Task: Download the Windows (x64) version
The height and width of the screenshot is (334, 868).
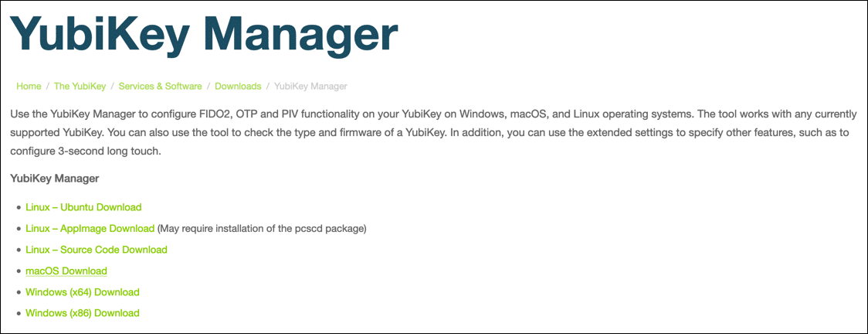Action: coord(82,292)
